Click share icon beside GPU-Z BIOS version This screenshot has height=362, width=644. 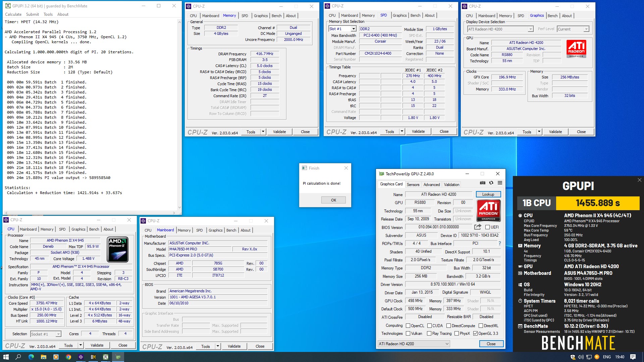(x=478, y=227)
